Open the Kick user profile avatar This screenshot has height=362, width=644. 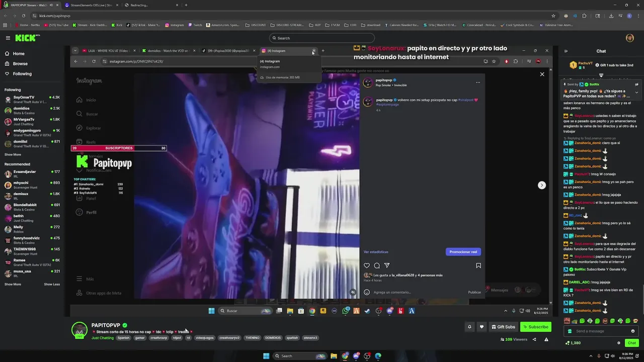tap(629, 38)
